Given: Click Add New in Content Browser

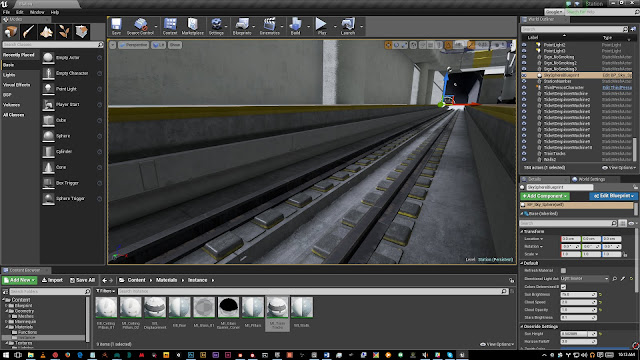Looking at the screenshot, I should (x=20, y=280).
